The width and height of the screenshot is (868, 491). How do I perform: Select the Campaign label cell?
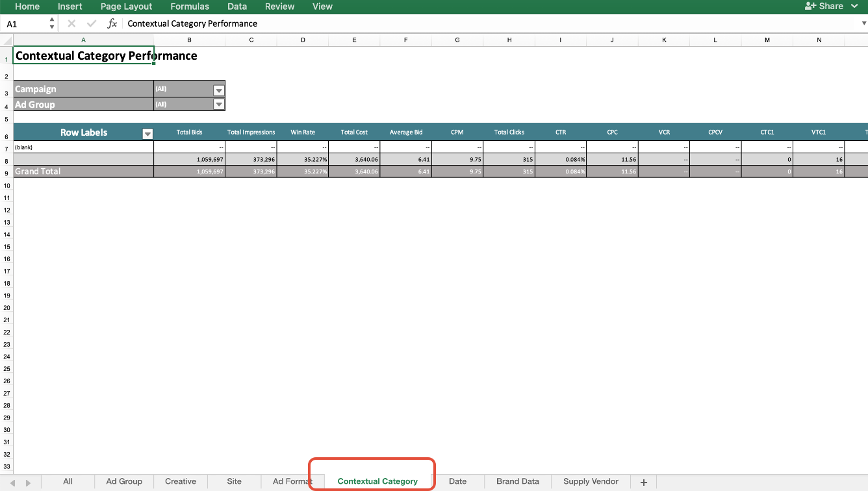[x=83, y=89]
